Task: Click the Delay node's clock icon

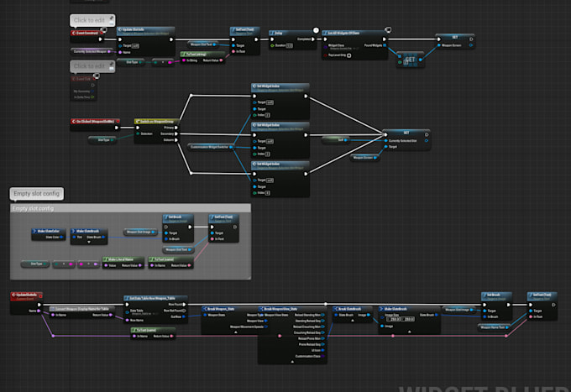Action: (316, 30)
